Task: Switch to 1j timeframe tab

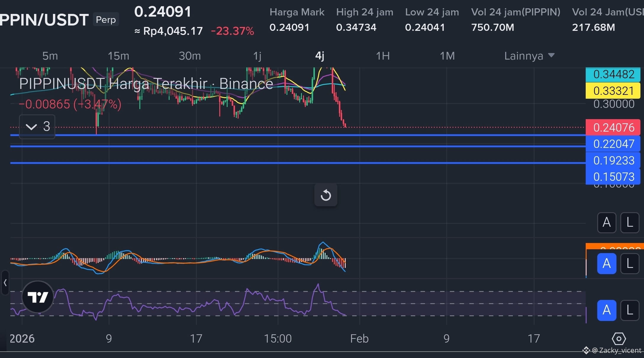Action: [x=257, y=56]
